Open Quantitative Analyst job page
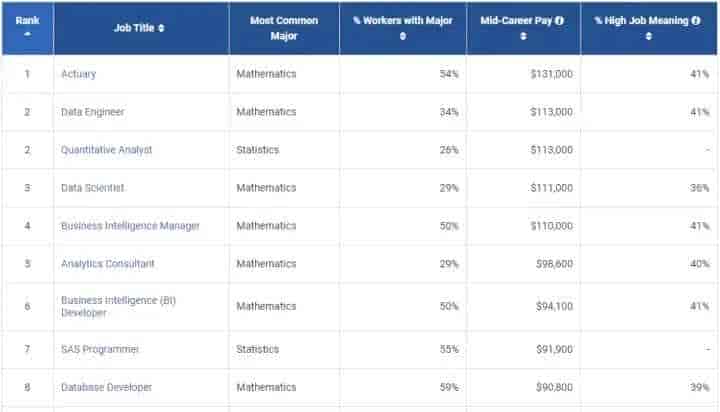 click(107, 150)
